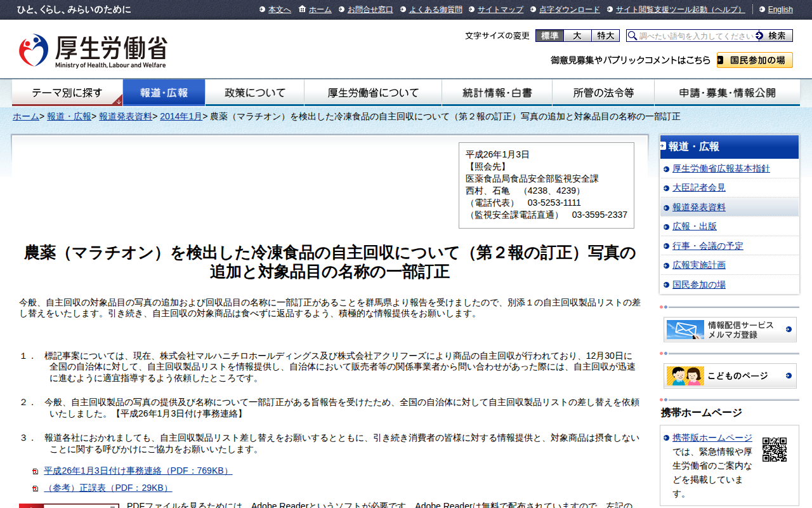Click the PDF icon beside 平成26年1月3日付け事務連絡
The width and height of the screenshot is (812, 508).
(35, 471)
